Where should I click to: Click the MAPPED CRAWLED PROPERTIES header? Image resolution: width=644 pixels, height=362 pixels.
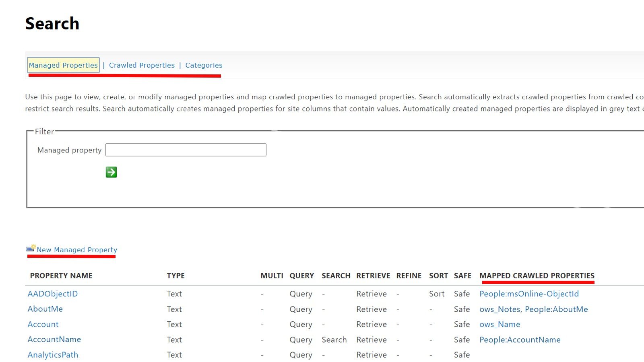tap(537, 276)
